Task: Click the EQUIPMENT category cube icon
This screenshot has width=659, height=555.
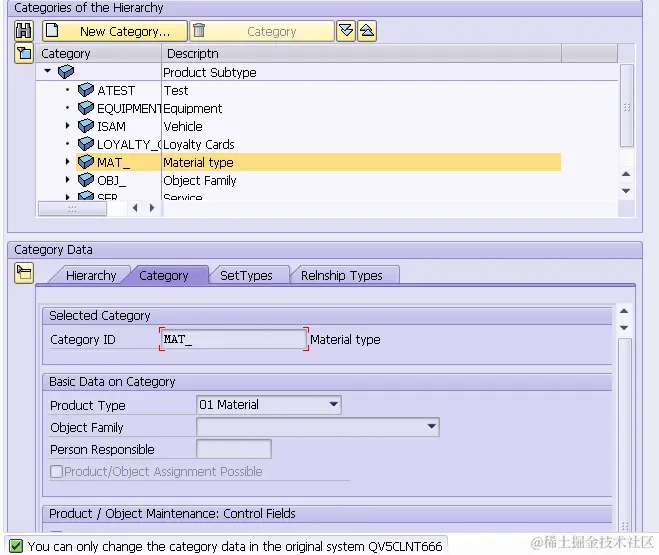Action: click(x=86, y=108)
